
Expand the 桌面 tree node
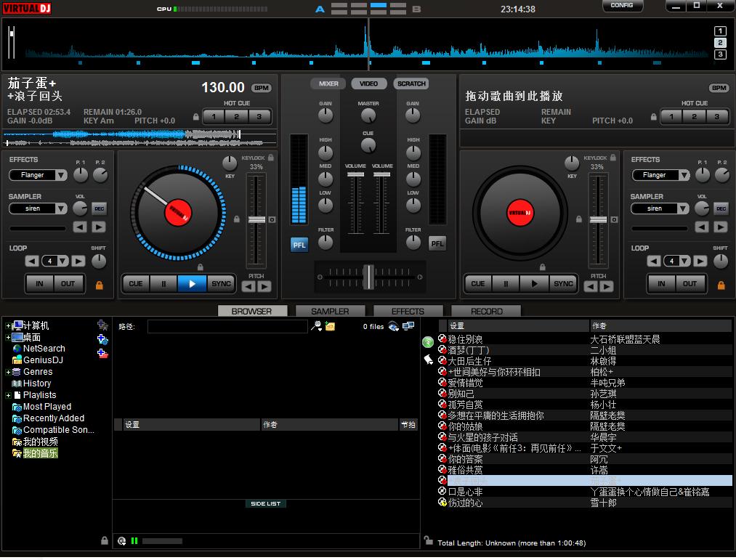8,338
